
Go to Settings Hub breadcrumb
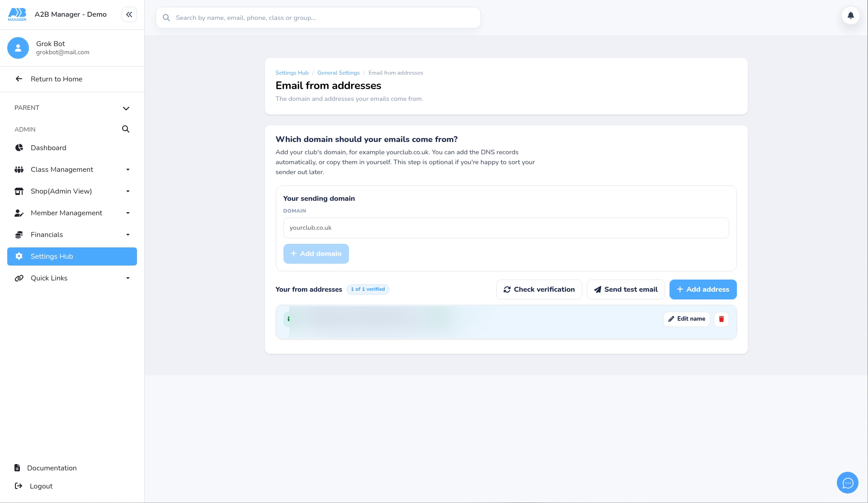[x=292, y=73]
